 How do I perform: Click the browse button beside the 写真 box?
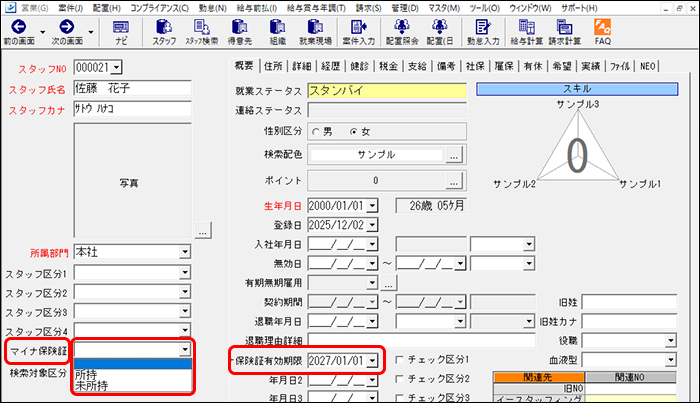[203, 231]
